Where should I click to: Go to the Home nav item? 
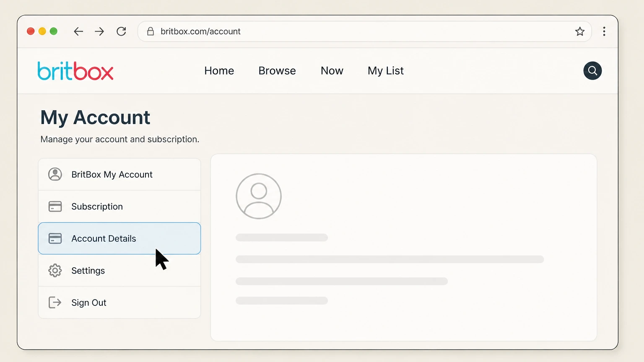[219, 71]
